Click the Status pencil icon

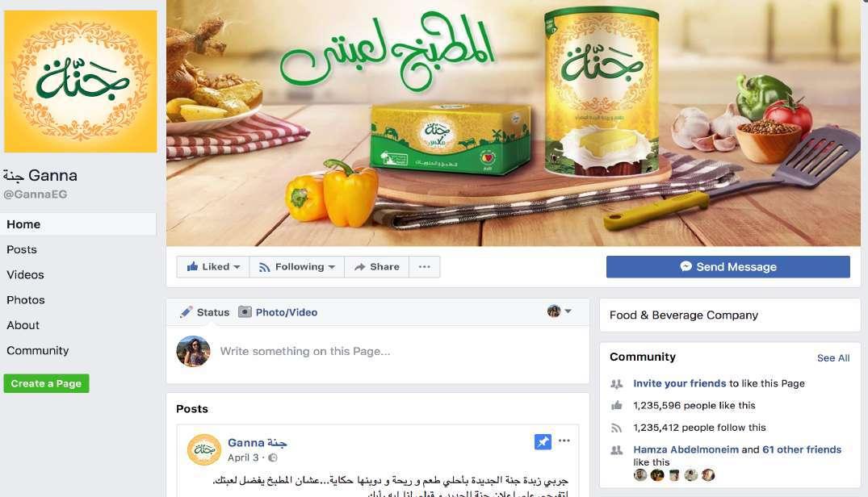186,311
